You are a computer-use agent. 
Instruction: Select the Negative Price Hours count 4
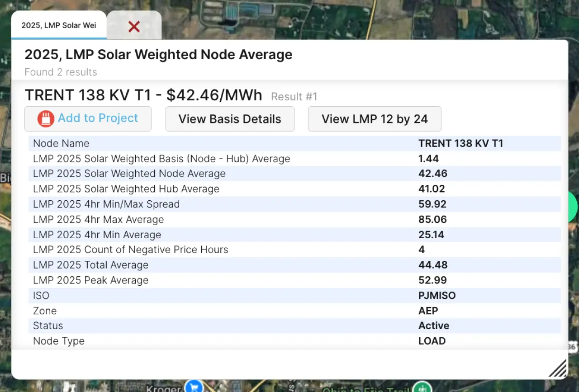(422, 250)
